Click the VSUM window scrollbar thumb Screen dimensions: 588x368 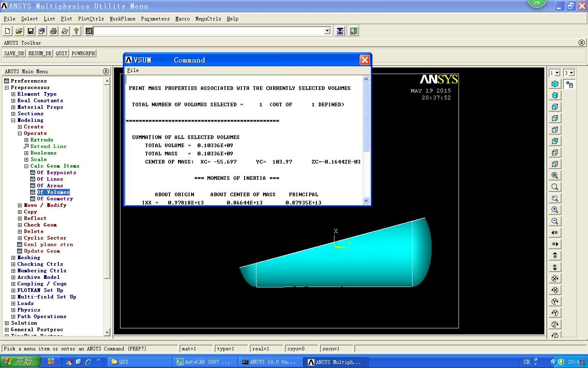coord(366,117)
